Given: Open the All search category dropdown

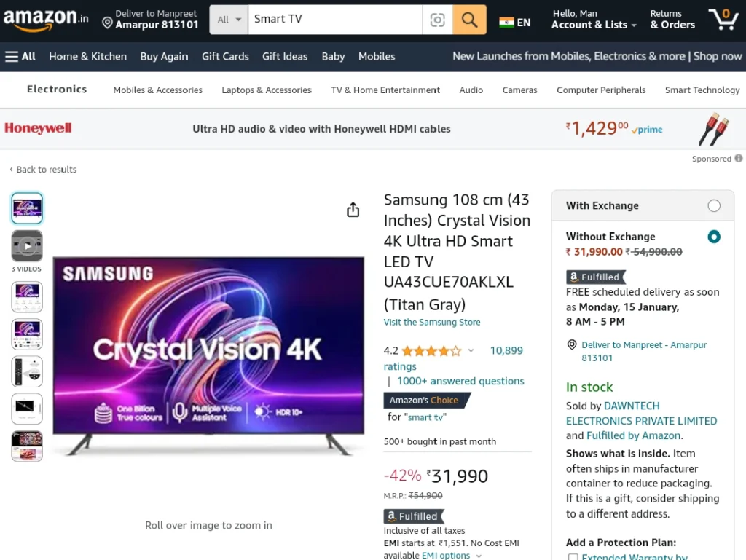Looking at the screenshot, I should tap(229, 20).
